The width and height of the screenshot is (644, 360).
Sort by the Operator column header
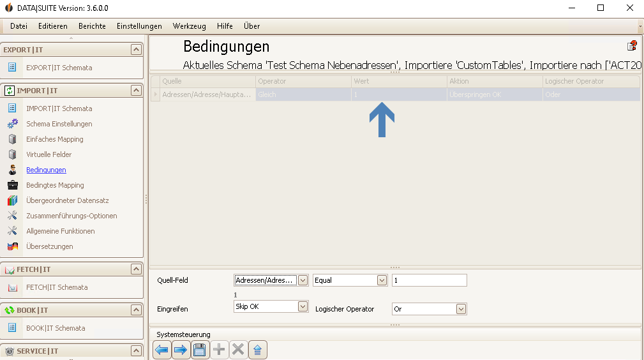[303, 81]
